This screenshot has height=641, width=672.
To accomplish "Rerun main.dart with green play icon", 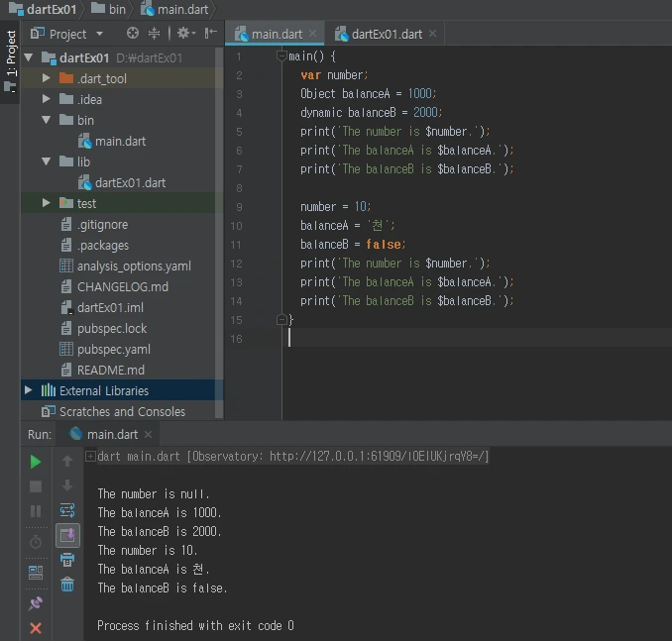I will pyautogui.click(x=36, y=462).
